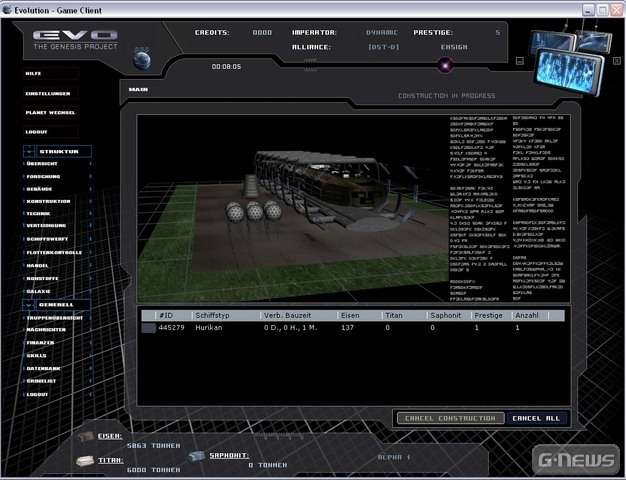Click the Titan resource icon
The image size is (626, 480).
(85, 461)
